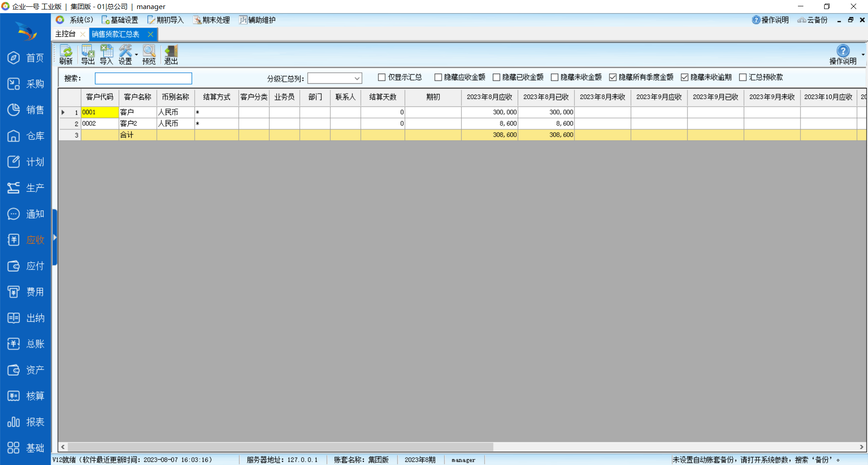868x465 pixels.
Task: Enable the 仅显示汇总 checkbox
Action: [x=382, y=77]
